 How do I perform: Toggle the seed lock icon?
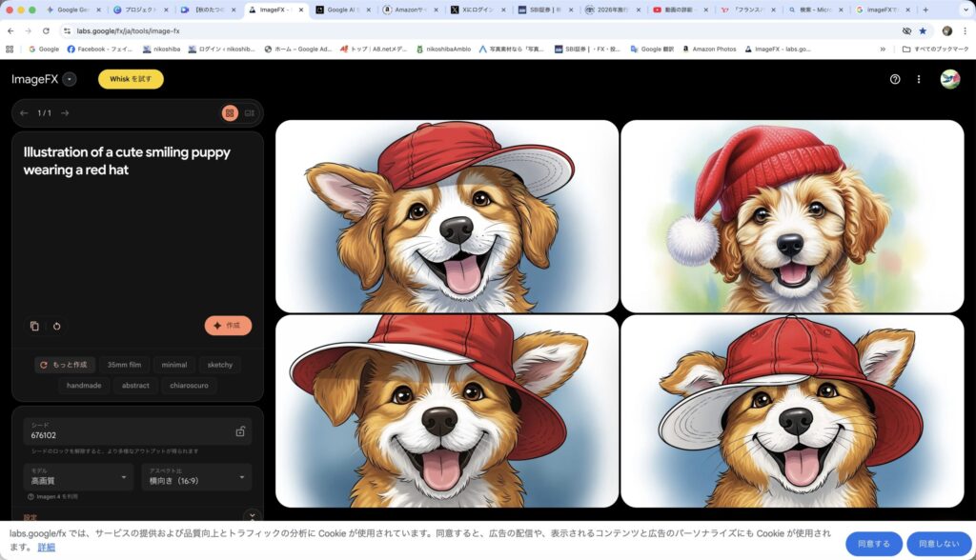240,431
